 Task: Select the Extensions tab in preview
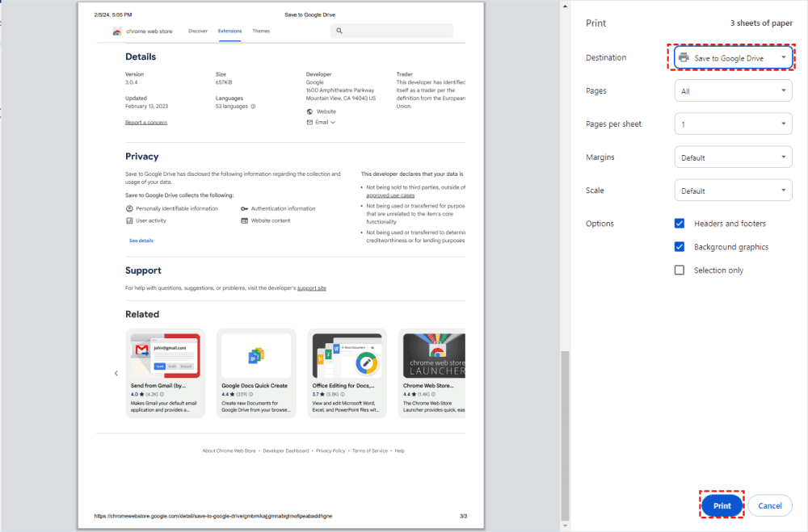click(x=229, y=31)
